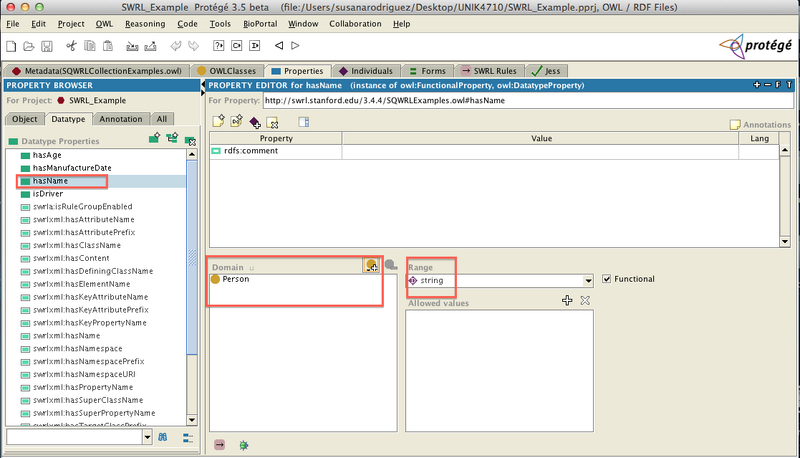Open the BioPortal menu
This screenshot has width=800, height=458.
pos(260,24)
